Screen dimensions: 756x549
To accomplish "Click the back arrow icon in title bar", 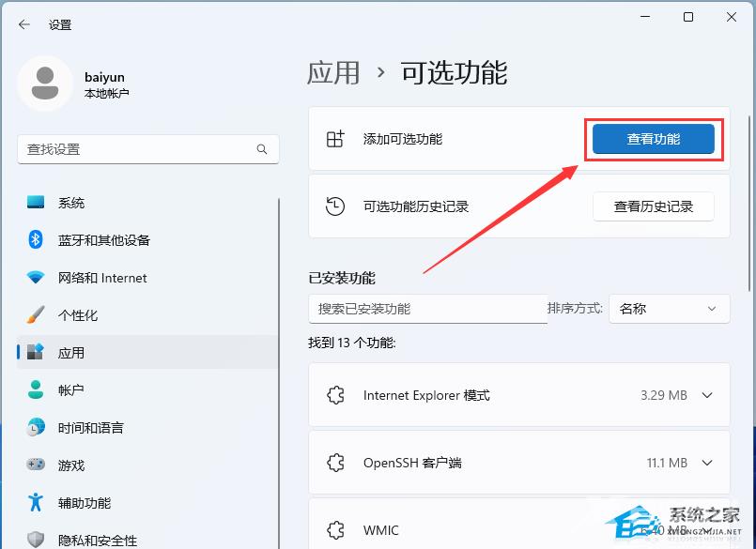I will (24, 24).
